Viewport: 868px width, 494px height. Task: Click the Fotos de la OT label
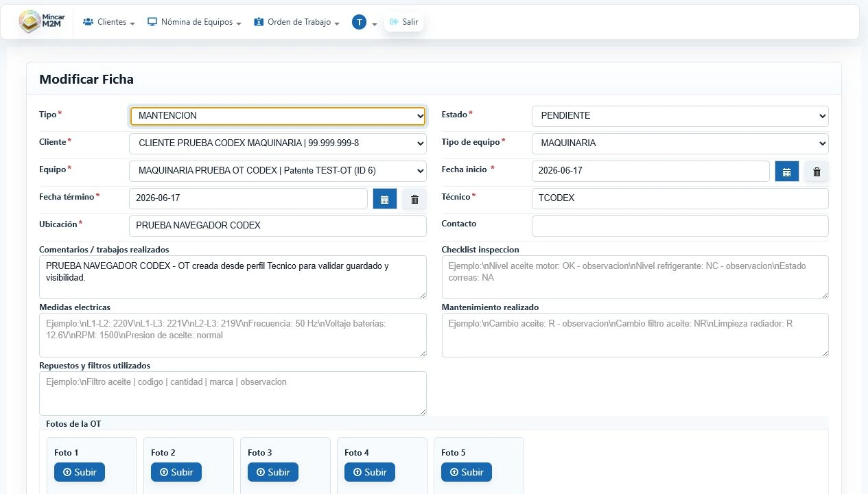(73, 424)
